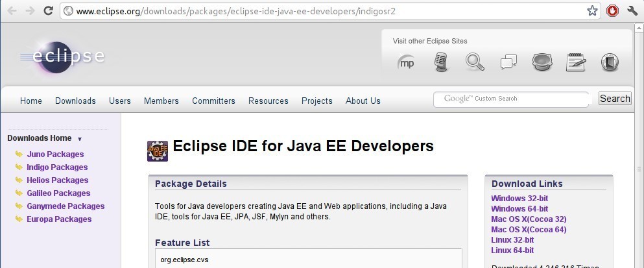Download the Linux 32-bit package

tap(512, 239)
